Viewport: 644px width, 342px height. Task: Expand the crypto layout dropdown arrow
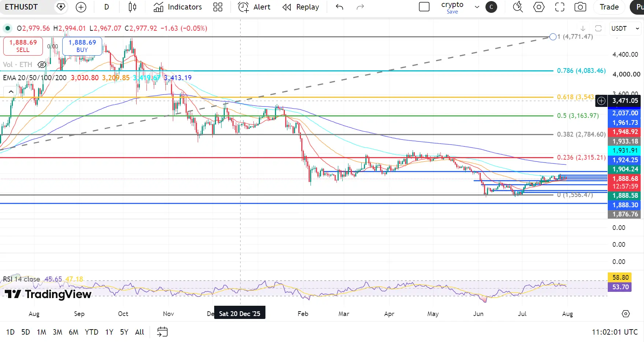(x=477, y=7)
